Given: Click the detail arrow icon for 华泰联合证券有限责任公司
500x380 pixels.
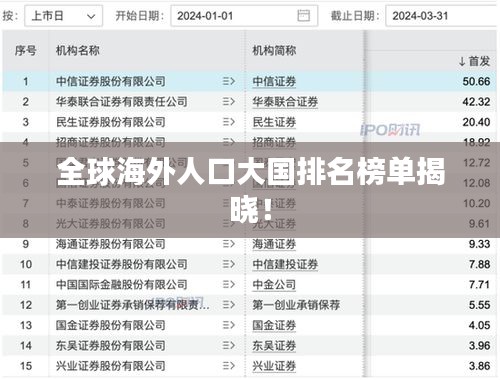Looking at the screenshot, I should [x=229, y=102].
